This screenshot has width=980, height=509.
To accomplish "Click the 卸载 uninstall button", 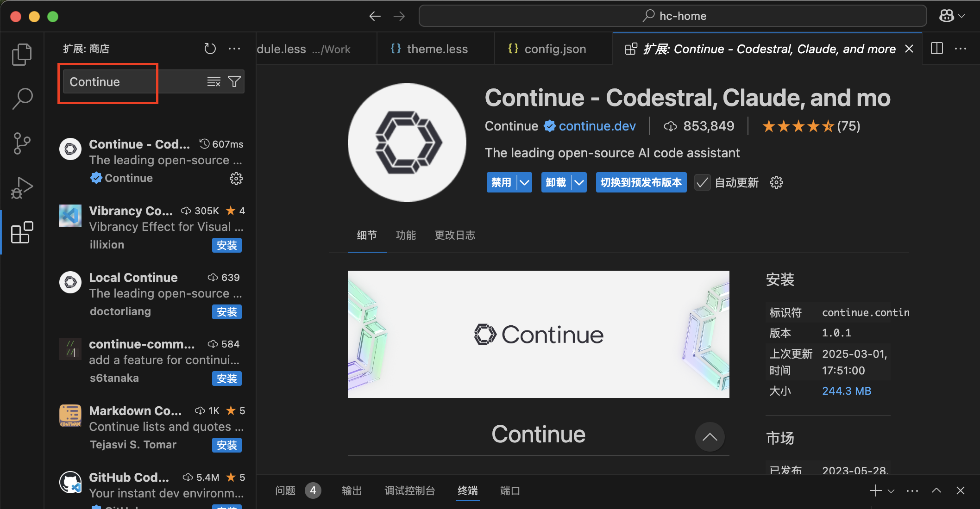I will 556,182.
